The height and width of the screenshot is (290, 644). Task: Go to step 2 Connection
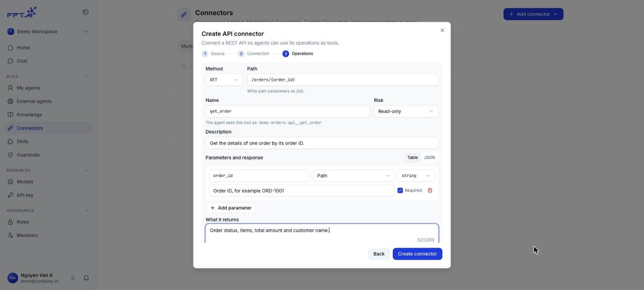(x=253, y=54)
